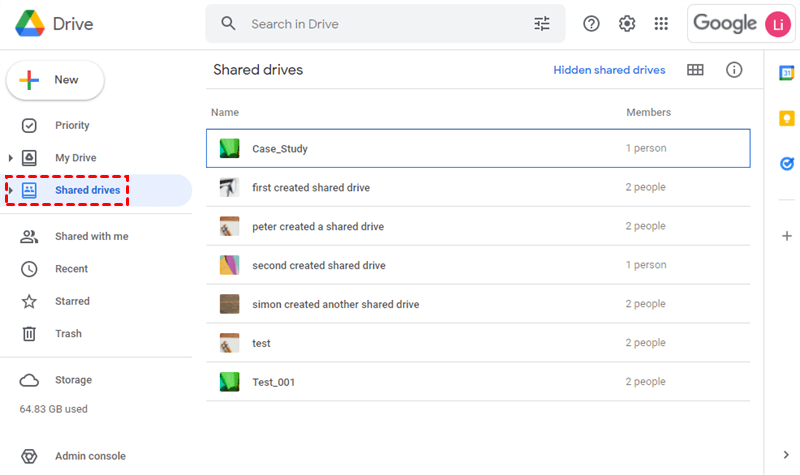Screen dimensions: 800x475
Task: Get add-ons plus icon
Action: point(787,236)
